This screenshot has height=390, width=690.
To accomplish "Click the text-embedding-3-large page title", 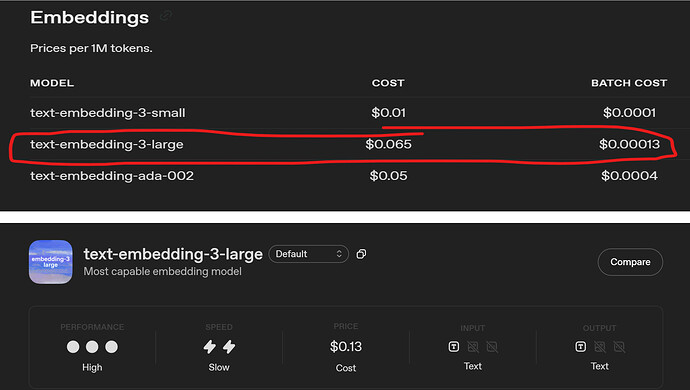I will pos(173,254).
